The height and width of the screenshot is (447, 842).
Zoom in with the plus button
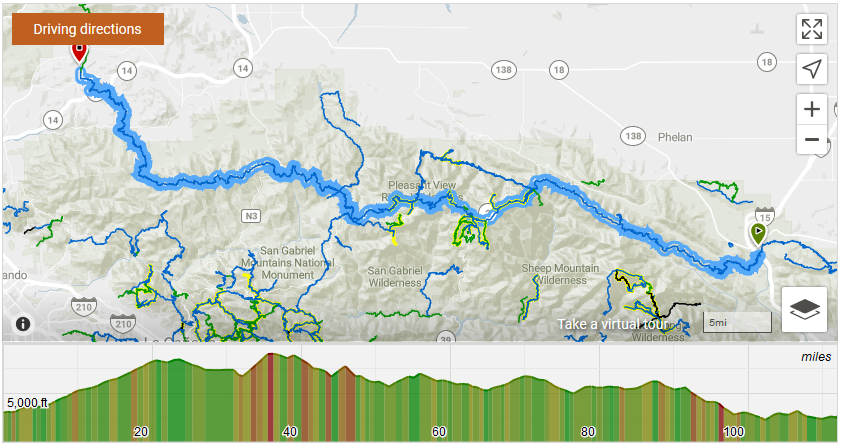point(812,109)
